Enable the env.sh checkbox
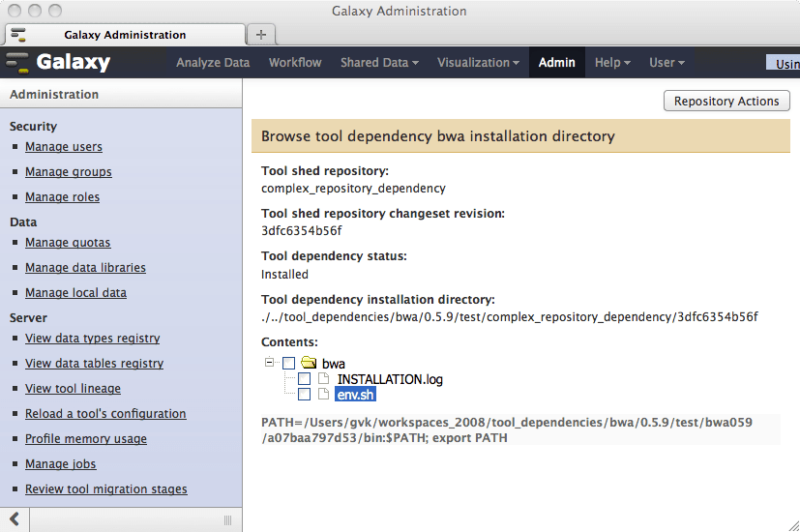Image resolution: width=800 pixels, height=532 pixels. pos(305,395)
